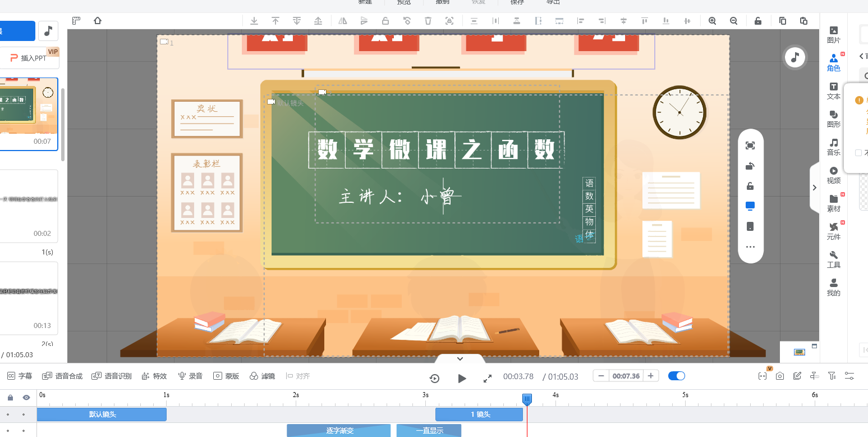Decrease scene duration with minus button
The image size is (868, 437).
[601, 376]
